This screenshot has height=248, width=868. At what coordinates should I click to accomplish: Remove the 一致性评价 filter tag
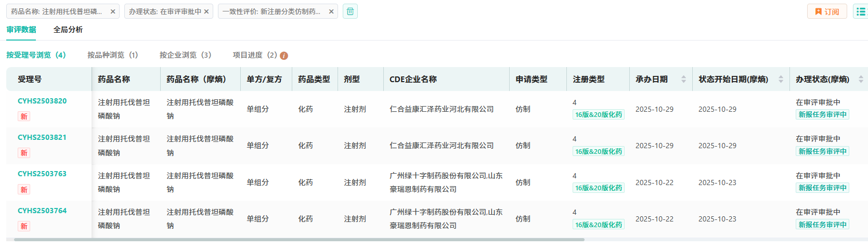click(331, 11)
